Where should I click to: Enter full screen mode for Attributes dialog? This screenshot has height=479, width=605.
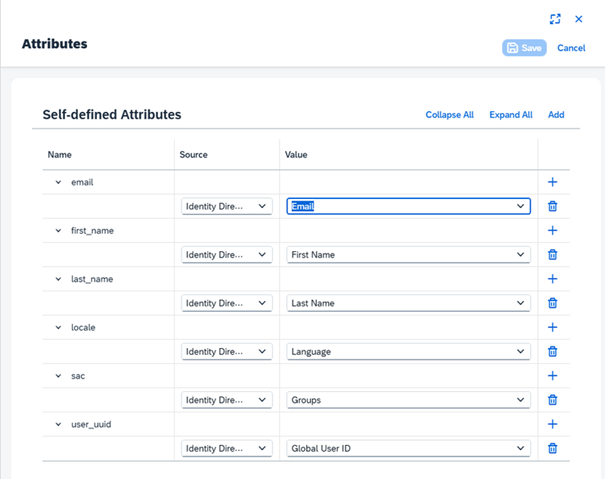(x=556, y=19)
